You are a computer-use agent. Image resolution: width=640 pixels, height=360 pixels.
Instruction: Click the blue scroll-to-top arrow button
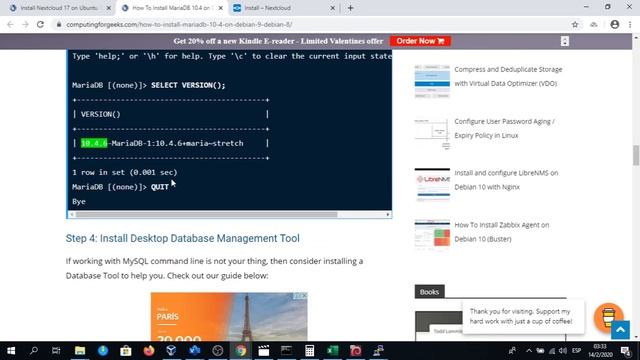pyautogui.click(x=620, y=330)
